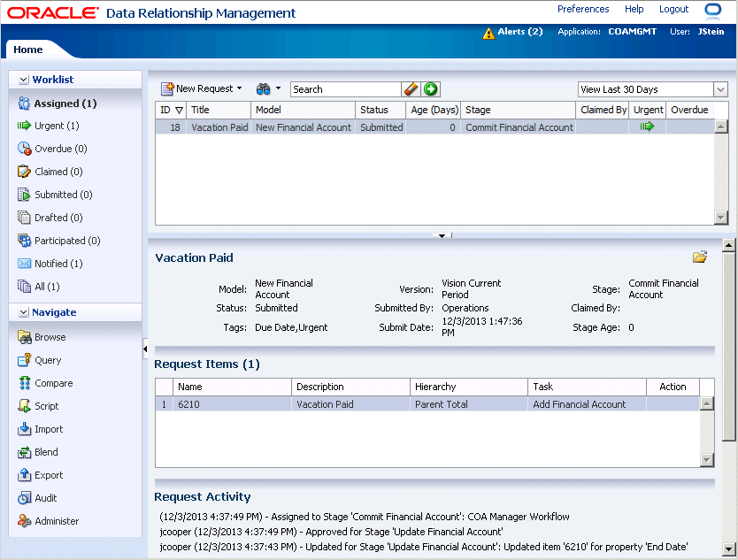Open Audit from the Navigate panel

(46, 498)
